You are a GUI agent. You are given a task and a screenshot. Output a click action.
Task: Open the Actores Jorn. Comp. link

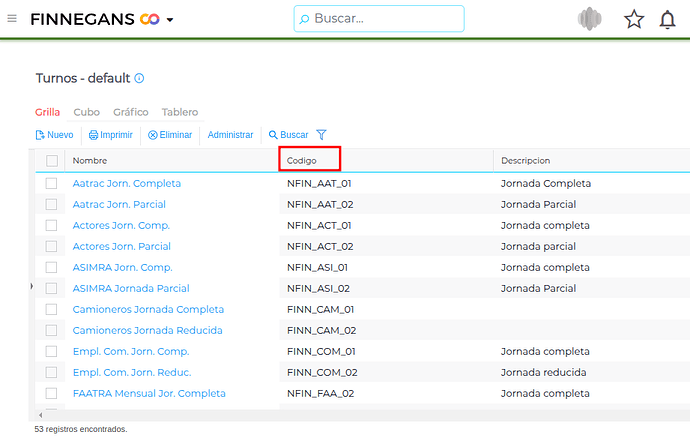121,225
